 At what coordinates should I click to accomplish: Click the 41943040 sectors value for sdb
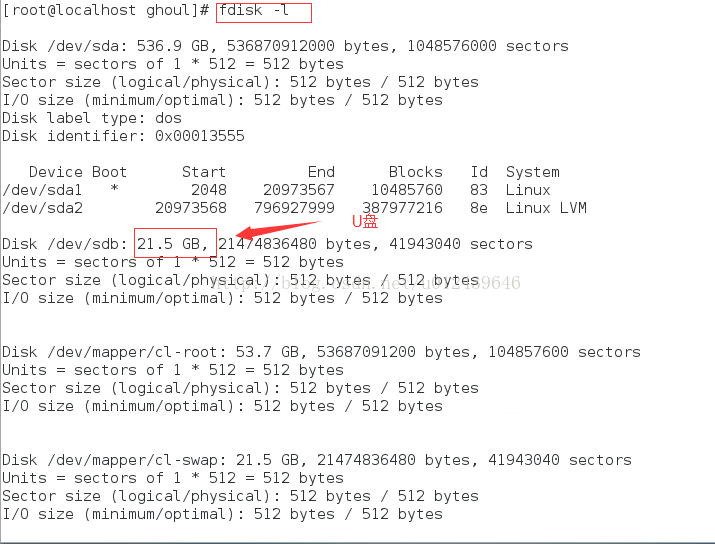click(461, 244)
